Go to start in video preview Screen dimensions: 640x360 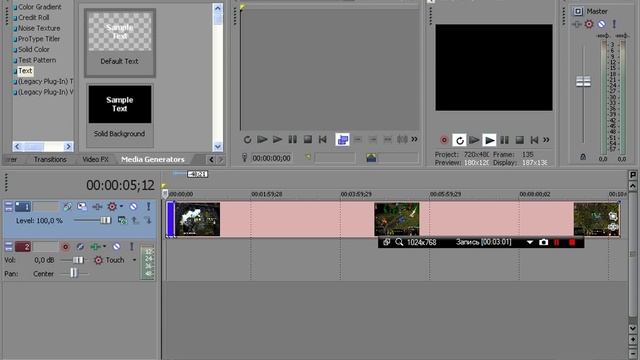[x=534, y=140]
